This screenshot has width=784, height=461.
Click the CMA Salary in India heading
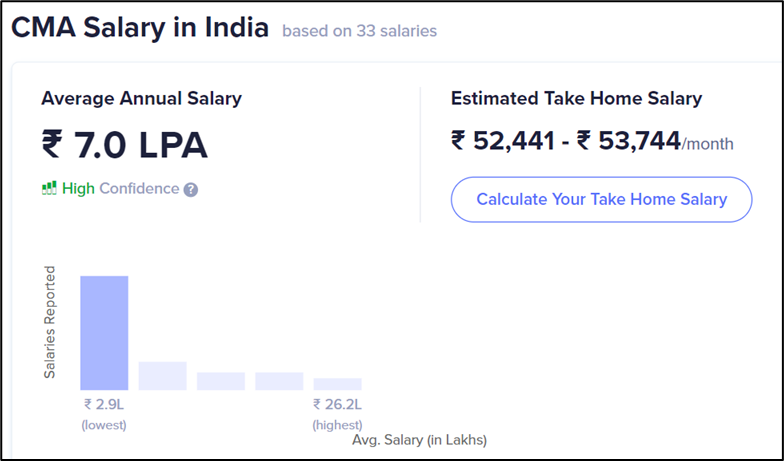pyautogui.click(x=140, y=28)
